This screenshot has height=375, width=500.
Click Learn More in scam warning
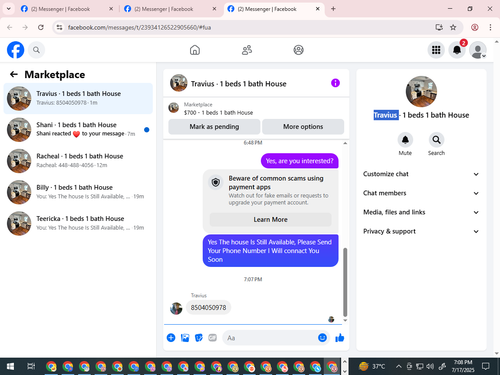tap(270, 219)
